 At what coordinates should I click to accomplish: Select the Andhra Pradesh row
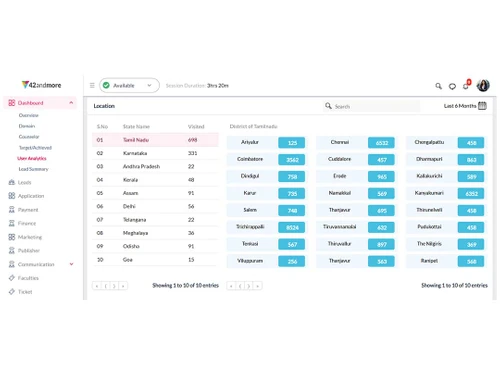click(x=155, y=166)
